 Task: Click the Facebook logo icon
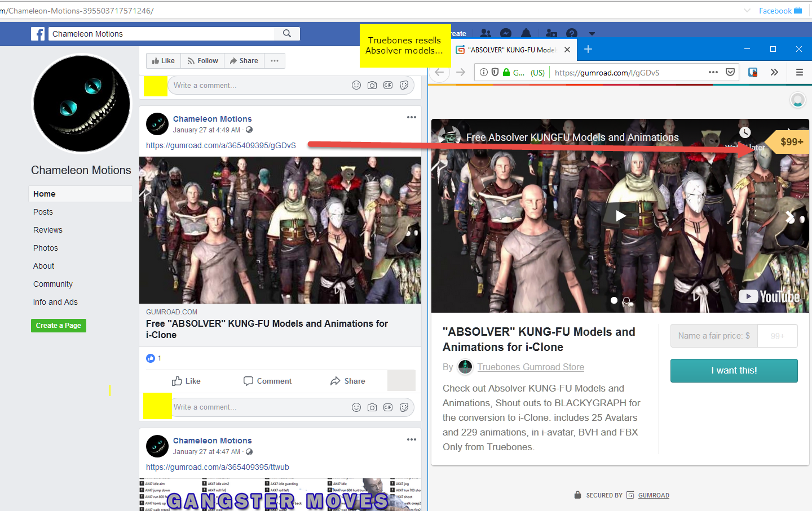click(x=38, y=34)
